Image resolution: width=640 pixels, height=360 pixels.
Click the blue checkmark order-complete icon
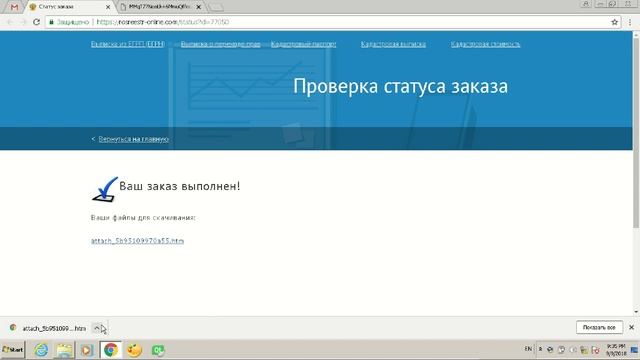tap(105, 189)
